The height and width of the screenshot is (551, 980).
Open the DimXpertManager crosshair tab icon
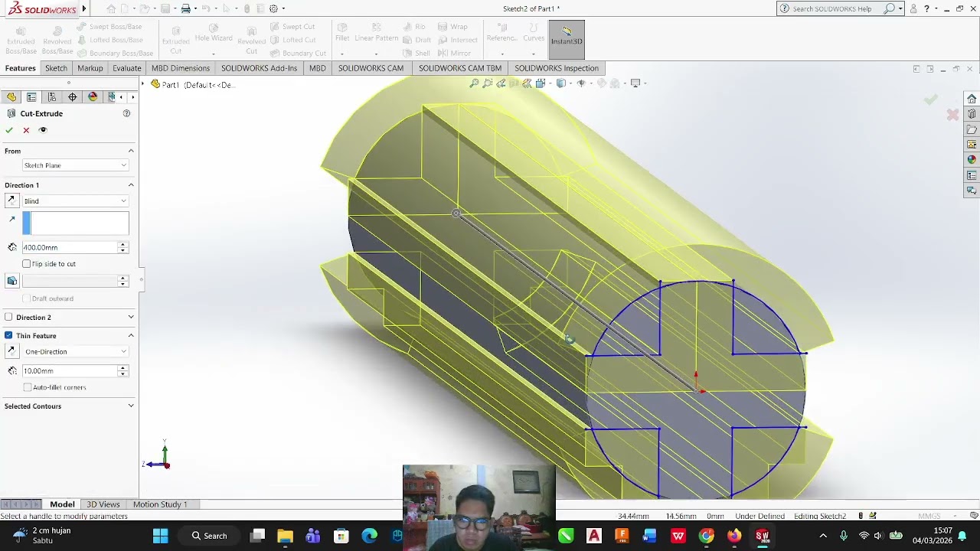73,97
